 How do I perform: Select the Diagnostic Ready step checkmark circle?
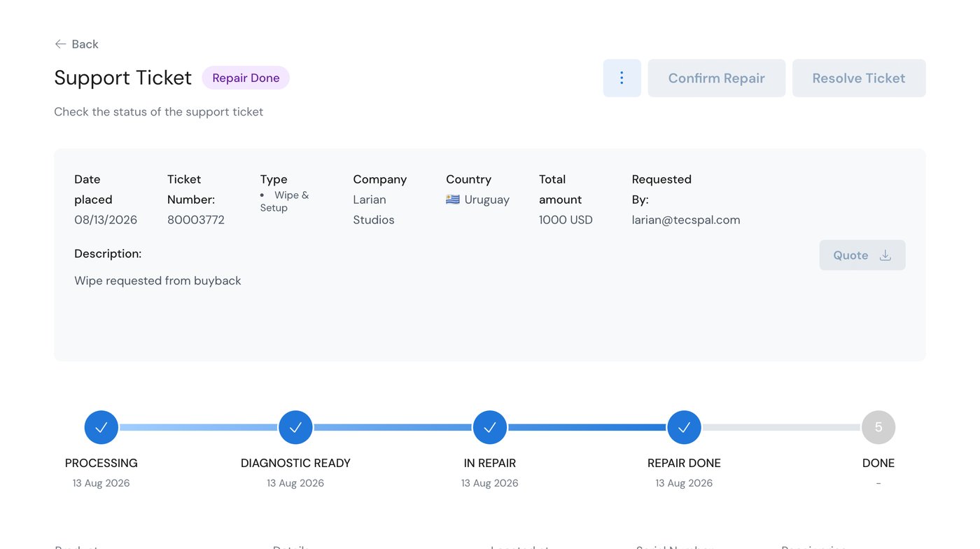click(295, 427)
